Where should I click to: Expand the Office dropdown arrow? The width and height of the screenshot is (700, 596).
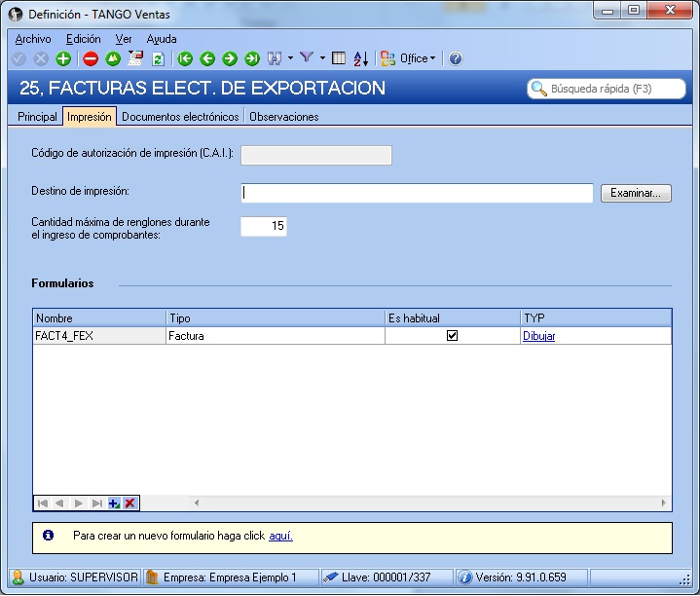(432, 58)
